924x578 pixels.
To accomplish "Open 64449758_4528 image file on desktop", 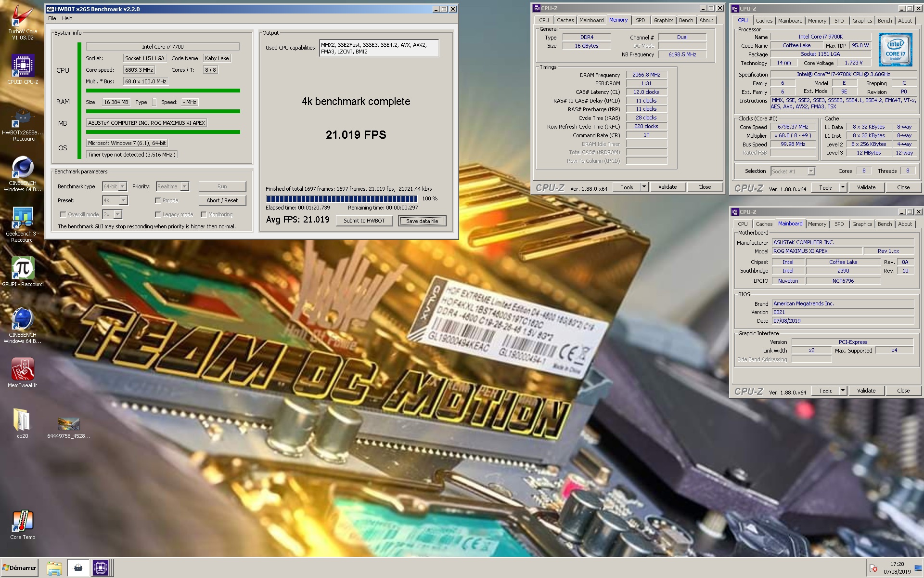I will (x=68, y=427).
